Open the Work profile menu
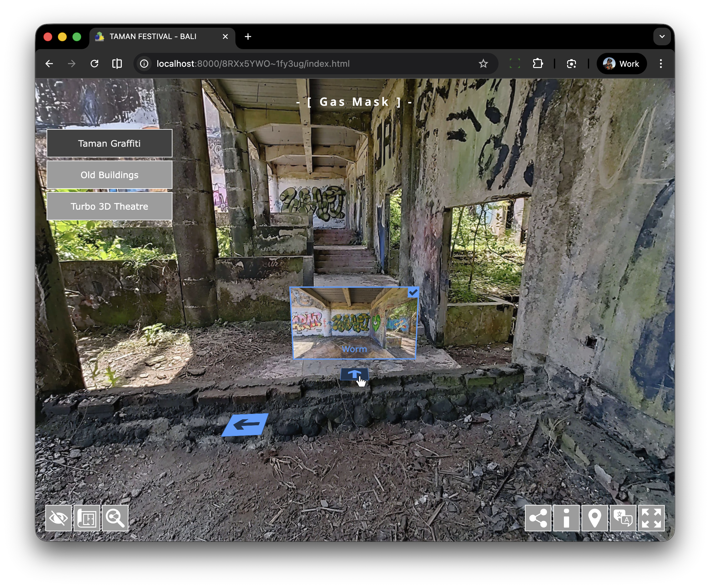 click(622, 64)
